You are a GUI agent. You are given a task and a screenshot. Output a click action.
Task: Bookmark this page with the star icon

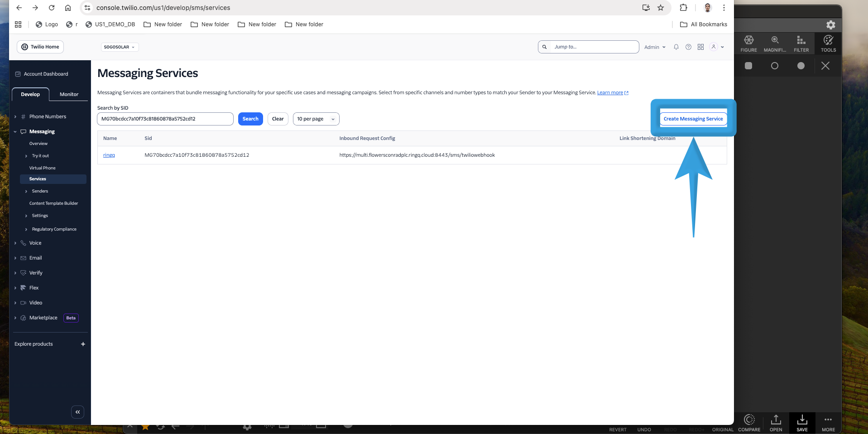pyautogui.click(x=661, y=8)
